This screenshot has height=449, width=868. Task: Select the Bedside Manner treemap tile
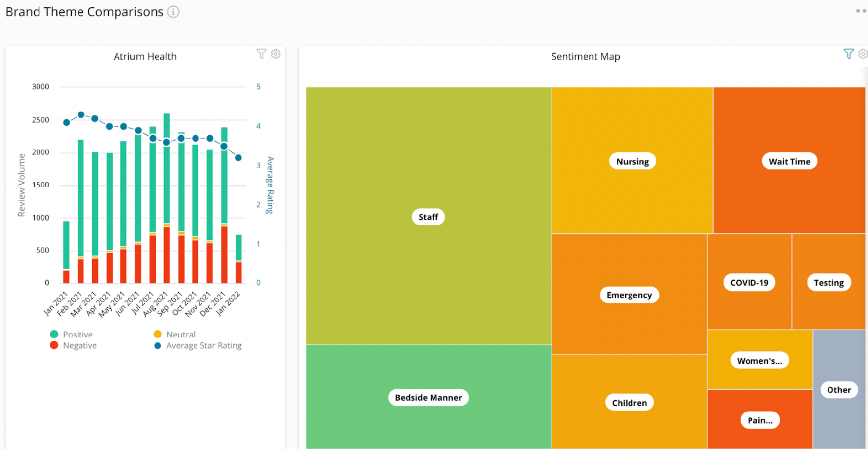pyautogui.click(x=428, y=397)
